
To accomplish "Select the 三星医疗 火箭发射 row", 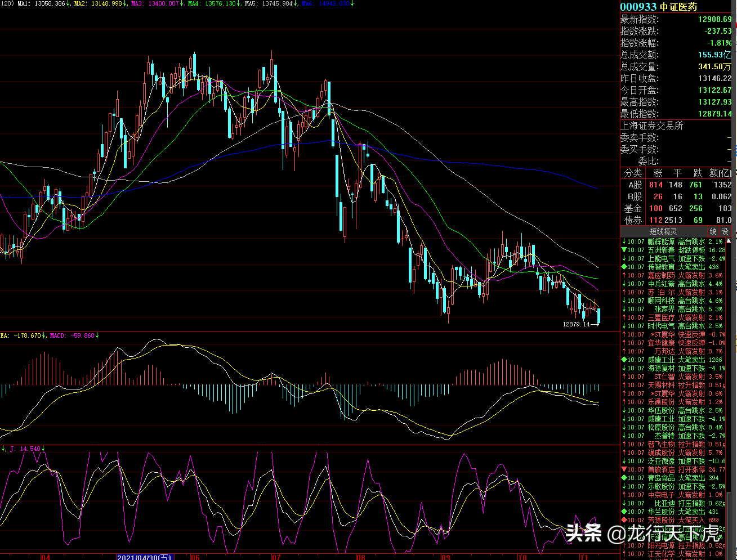I will click(x=673, y=317).
